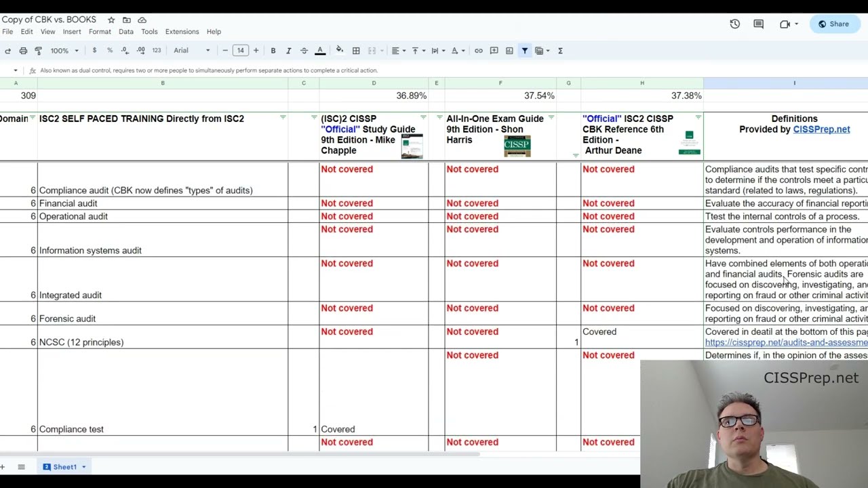Open vertical align dropdown
Image resolution: width=868 pixels, height=488 pixels.
click(418, 51)
